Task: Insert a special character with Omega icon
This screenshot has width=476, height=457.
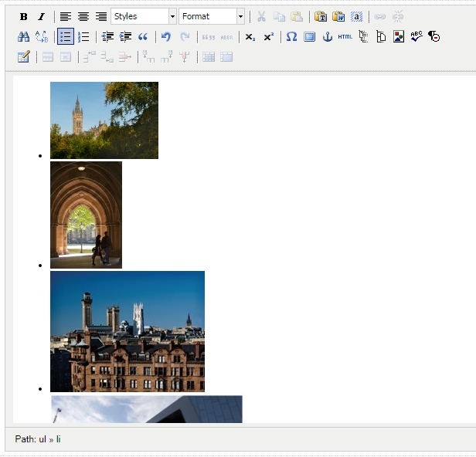Action: pos(291,36)
